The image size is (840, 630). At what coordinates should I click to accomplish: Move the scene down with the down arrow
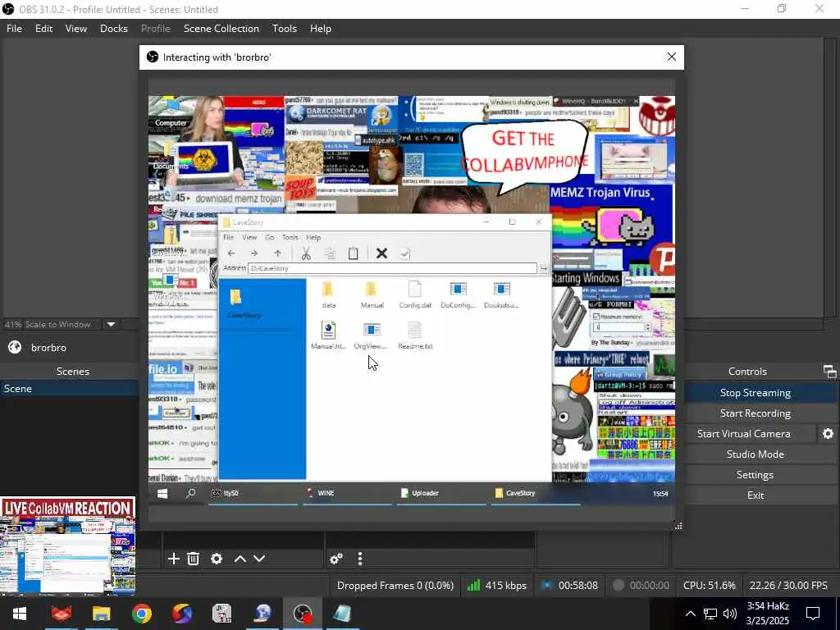pos(259,559)
